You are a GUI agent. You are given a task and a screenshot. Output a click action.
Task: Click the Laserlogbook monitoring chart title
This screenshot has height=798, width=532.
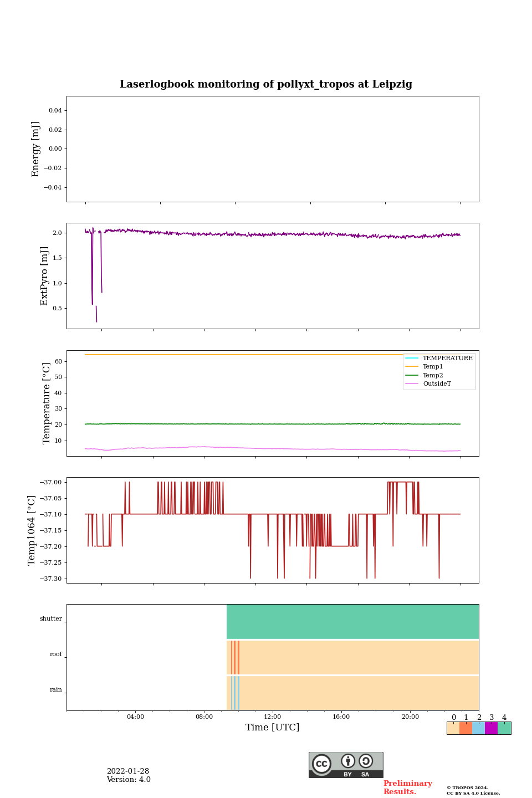(266, 84)
